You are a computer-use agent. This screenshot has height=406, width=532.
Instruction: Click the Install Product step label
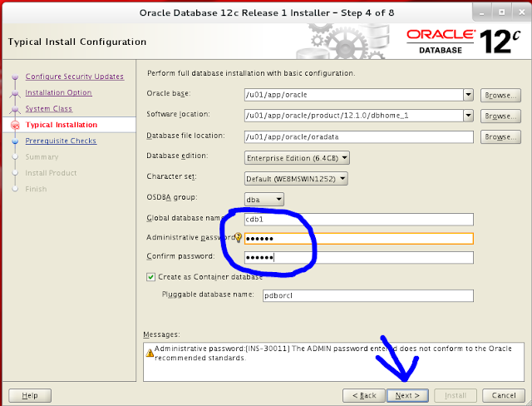point(51,173)
